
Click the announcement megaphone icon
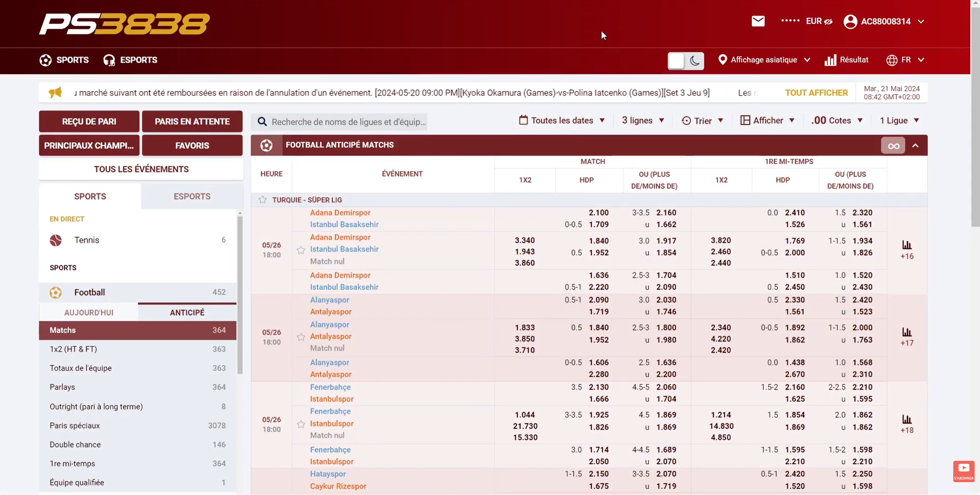[x=56, y=92]
